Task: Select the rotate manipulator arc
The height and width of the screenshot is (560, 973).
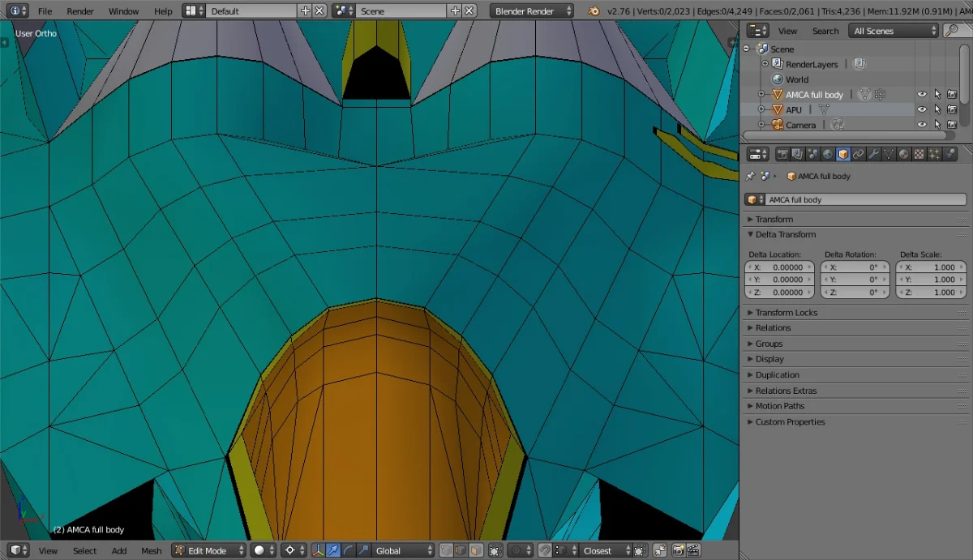Action: click(x=349, y=550)
